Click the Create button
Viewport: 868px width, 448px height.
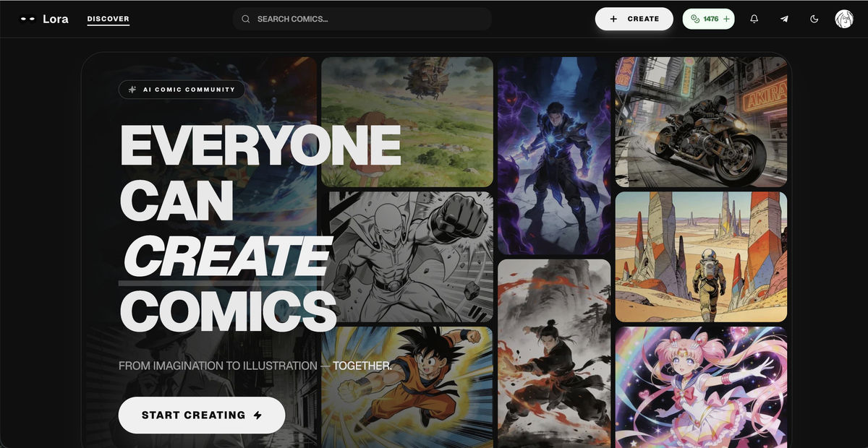click(634, 19)
